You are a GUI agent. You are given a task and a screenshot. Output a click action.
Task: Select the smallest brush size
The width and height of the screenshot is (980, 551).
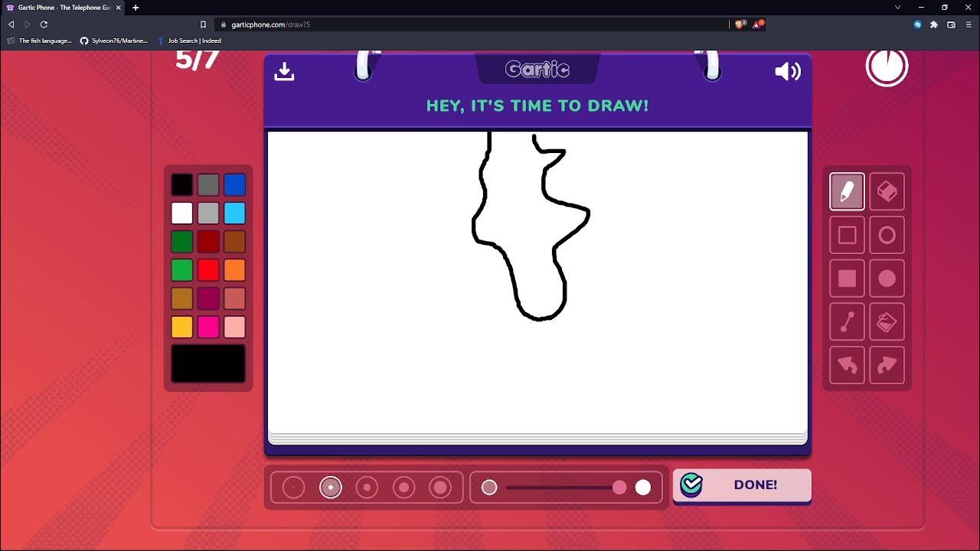pyautogui.click(x=293, y=487)
